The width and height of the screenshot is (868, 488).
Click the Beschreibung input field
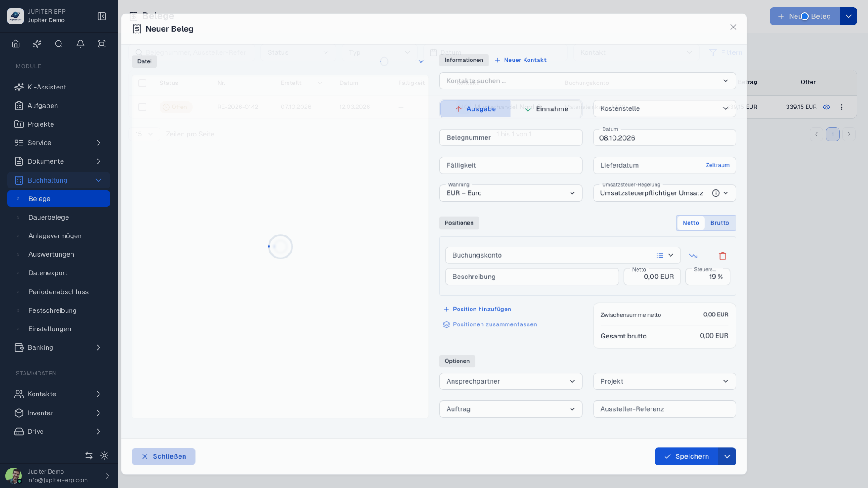pos(532,277)
